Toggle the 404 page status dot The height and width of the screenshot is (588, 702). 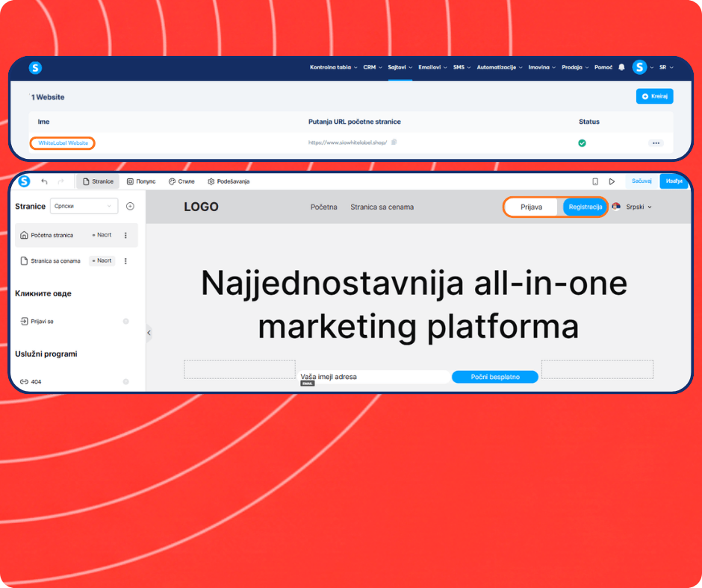[x=125, y=382]
